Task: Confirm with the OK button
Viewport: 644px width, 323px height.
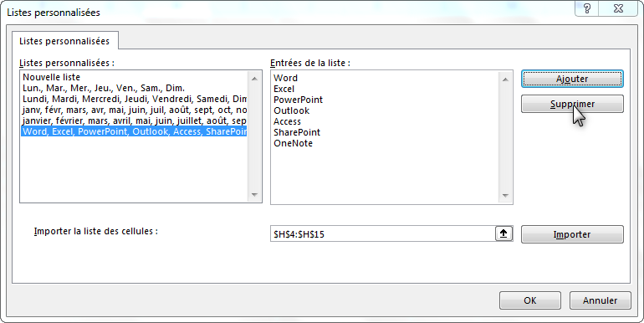Action: 529,300
